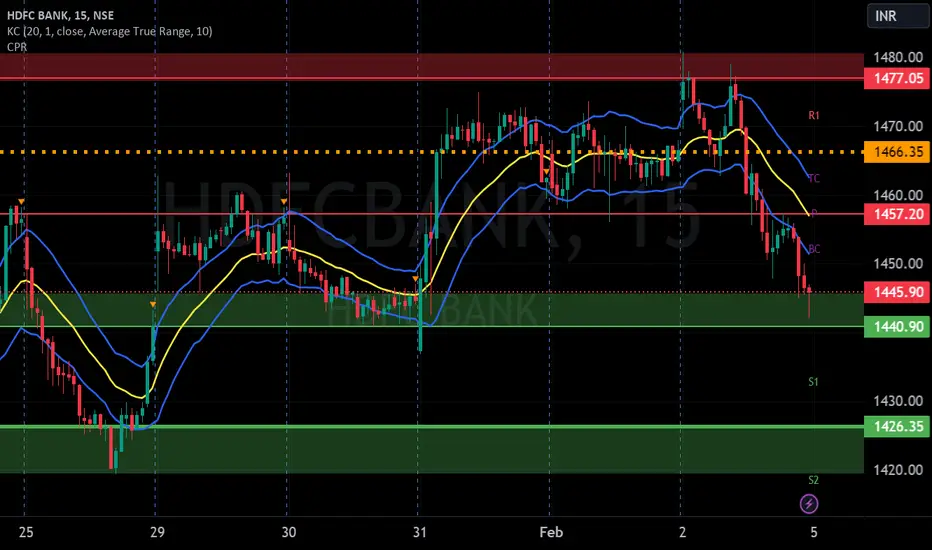The width and height of the screenshot is (932, 550).
Task: Click the S1 pivot label
Action: [814, 382]
